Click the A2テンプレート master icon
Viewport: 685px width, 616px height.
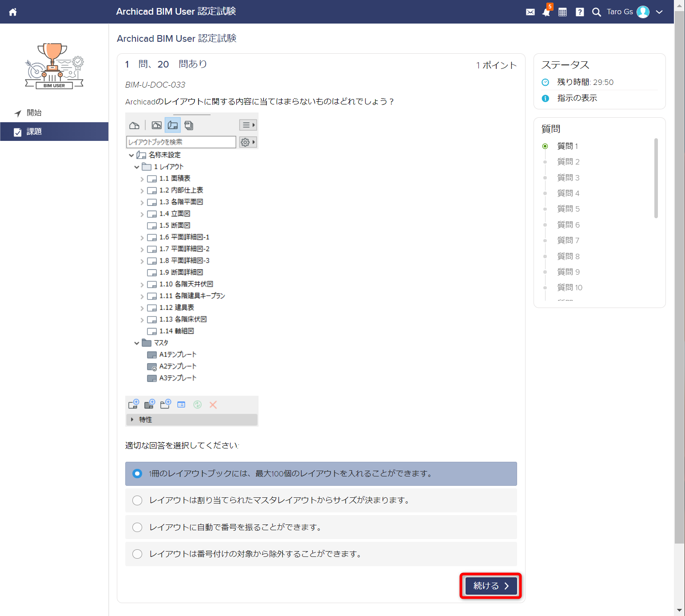[152, 367]
